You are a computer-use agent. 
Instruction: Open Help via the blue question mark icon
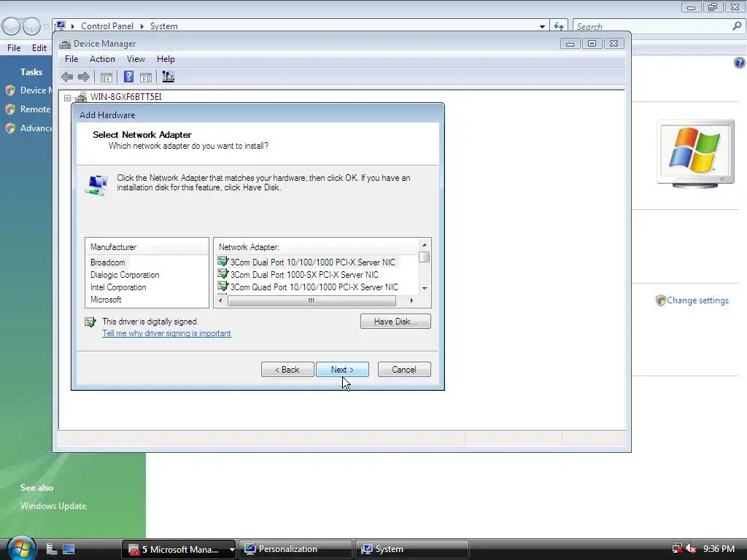pyautogui.click(x=128, y=77)
